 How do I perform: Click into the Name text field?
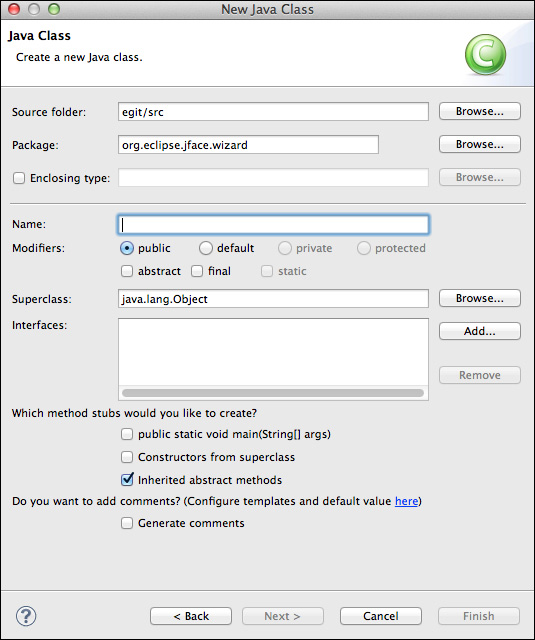pyautogui.click(x=273, y=224)
